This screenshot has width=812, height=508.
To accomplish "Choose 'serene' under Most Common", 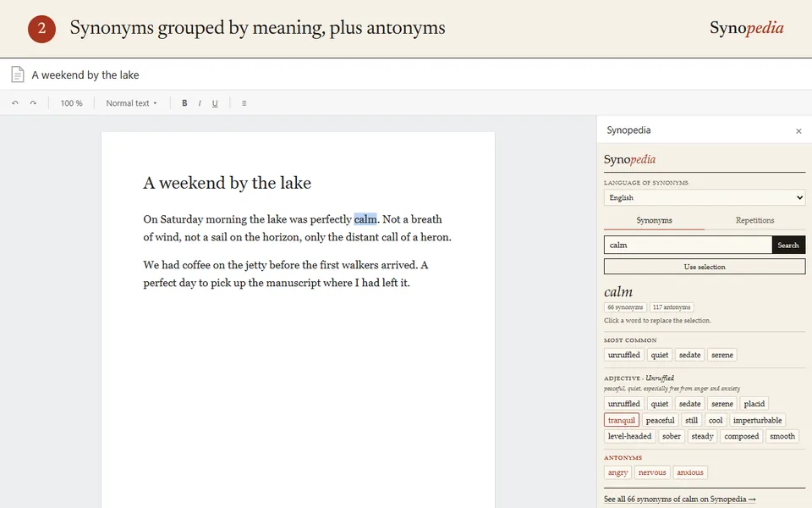I will tap(721, 355).
